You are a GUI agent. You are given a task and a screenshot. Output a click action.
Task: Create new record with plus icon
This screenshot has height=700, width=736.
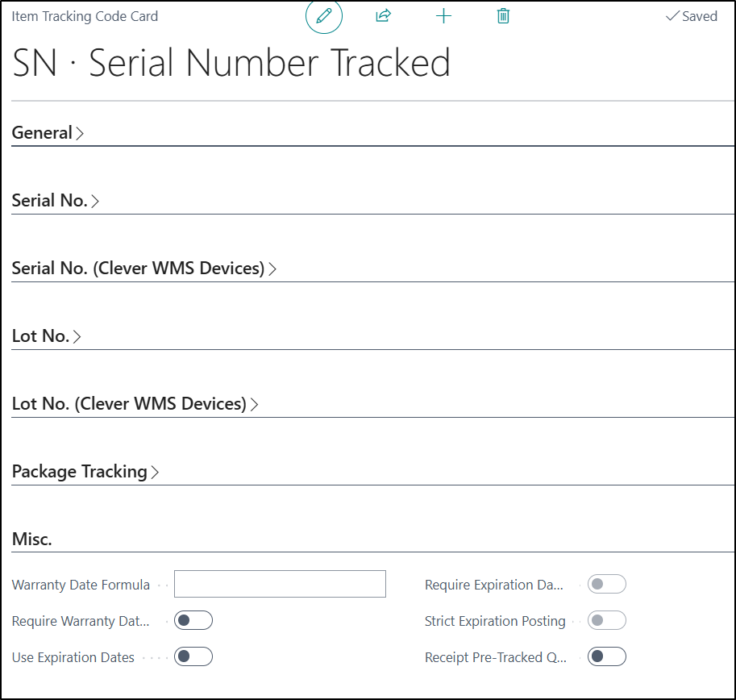click(x=443, y=16)
